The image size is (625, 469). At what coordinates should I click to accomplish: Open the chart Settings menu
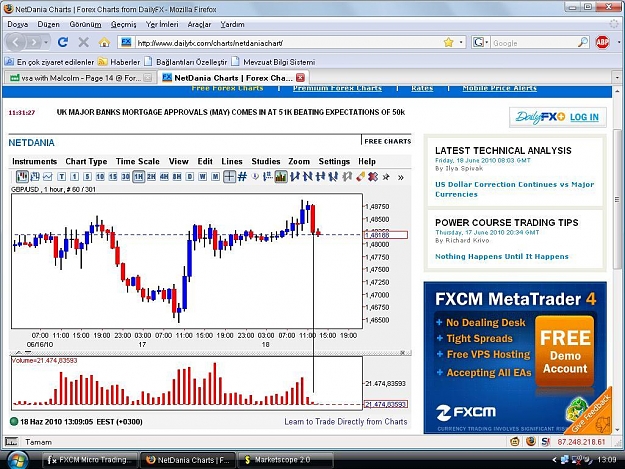334,161
